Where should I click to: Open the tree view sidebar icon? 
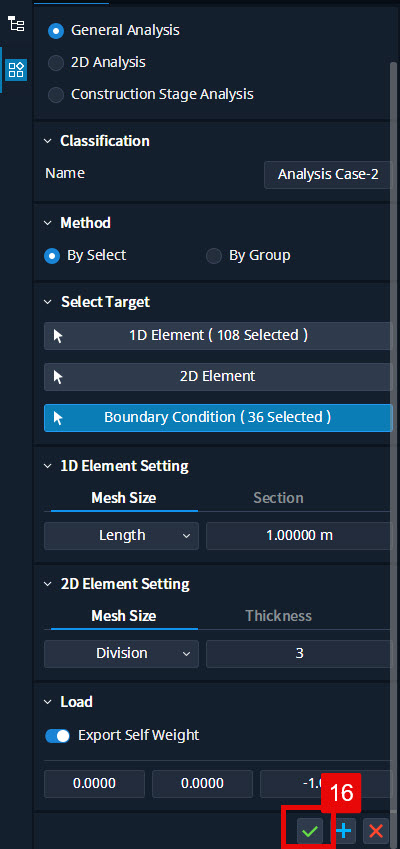click(16, 24)
